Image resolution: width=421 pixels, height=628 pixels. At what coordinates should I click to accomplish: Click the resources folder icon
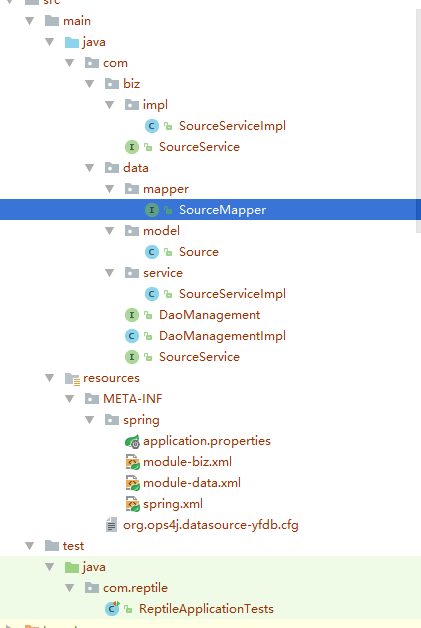[73, 378]
